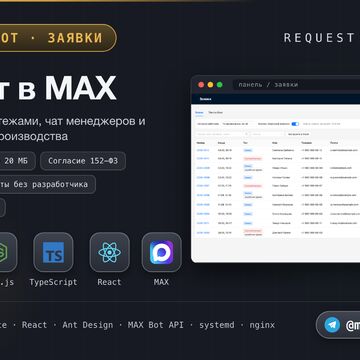Click the Telegram handle pill starting with '@m'
Viewport: 360px width, 360px height.
pos(338,325)
